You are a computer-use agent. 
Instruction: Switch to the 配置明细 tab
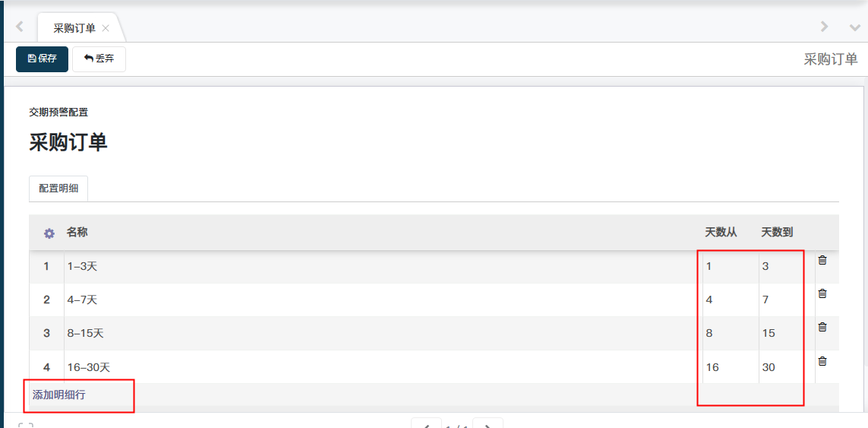point(58,189)
